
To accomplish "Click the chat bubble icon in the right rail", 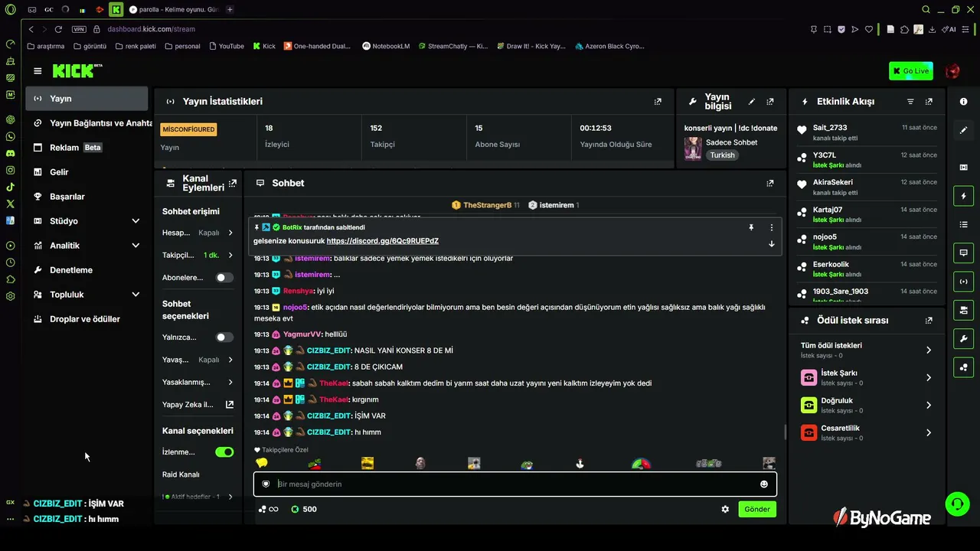I will click(963, 253).
